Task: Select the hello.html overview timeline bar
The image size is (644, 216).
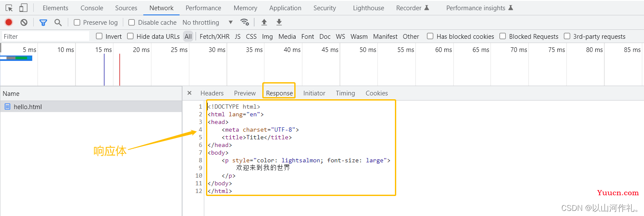Action: [16, 58]
